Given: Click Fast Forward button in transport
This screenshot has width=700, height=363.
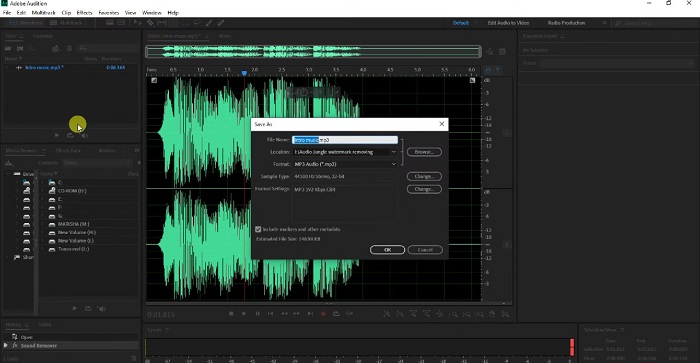Looking at the screenshot, I should [296, 314].
